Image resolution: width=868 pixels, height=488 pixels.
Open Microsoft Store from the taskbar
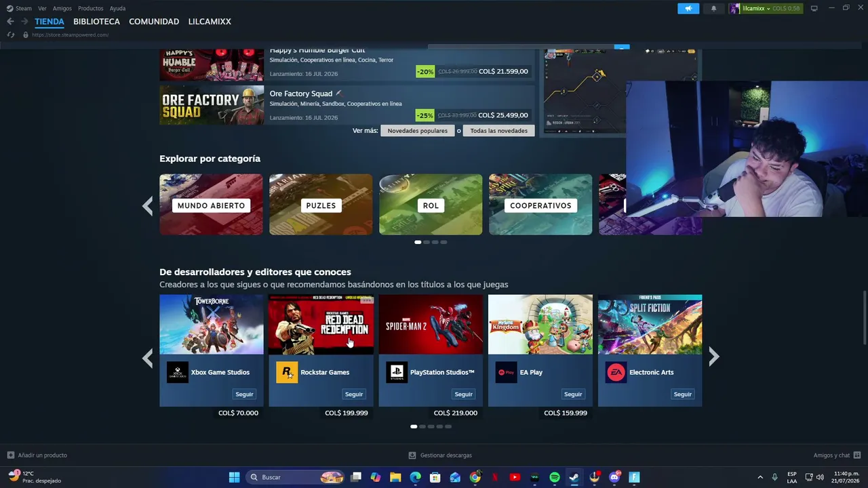[x=435, y=477]
